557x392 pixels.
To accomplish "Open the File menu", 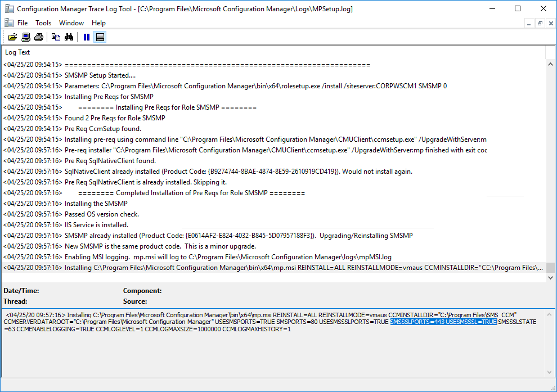I will pos(23,23).
